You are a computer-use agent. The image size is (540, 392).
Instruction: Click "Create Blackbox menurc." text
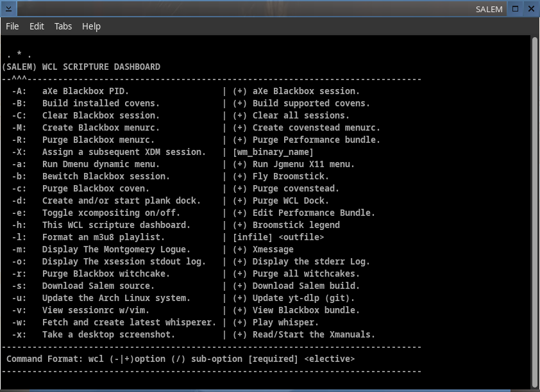coord(101,127)
